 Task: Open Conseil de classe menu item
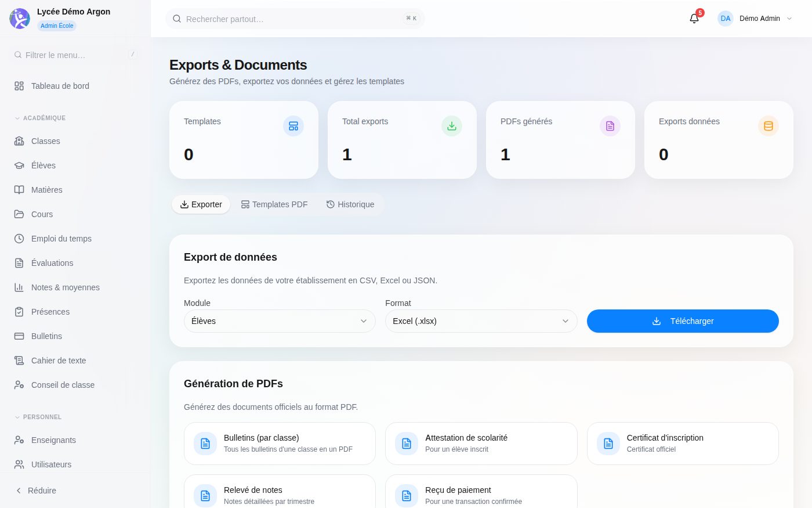pos(75,385)
